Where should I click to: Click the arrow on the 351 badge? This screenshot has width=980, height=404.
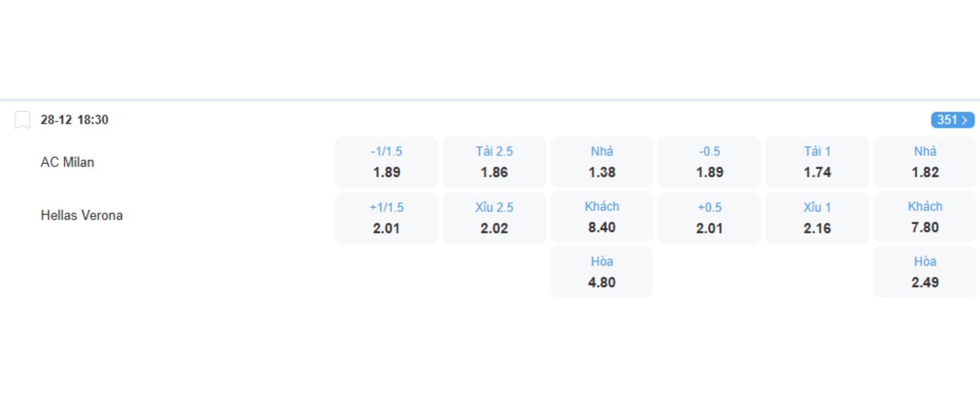coord(965,120)
